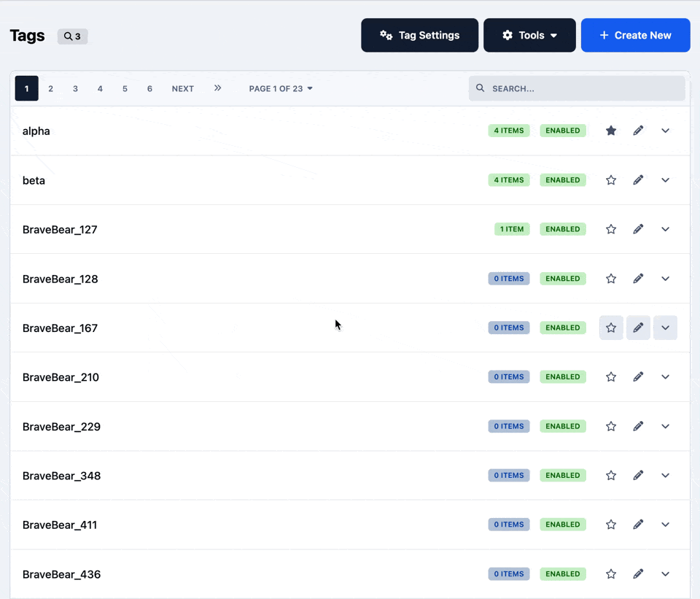700x599 pixels.
Task: Open Tag Settings
Action: pyautogui.click(x=420, y=35)
